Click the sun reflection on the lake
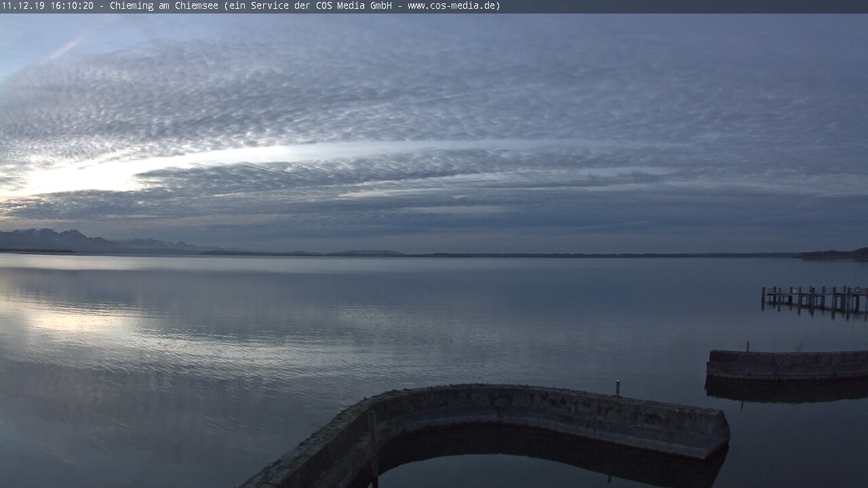 (75, 319)
